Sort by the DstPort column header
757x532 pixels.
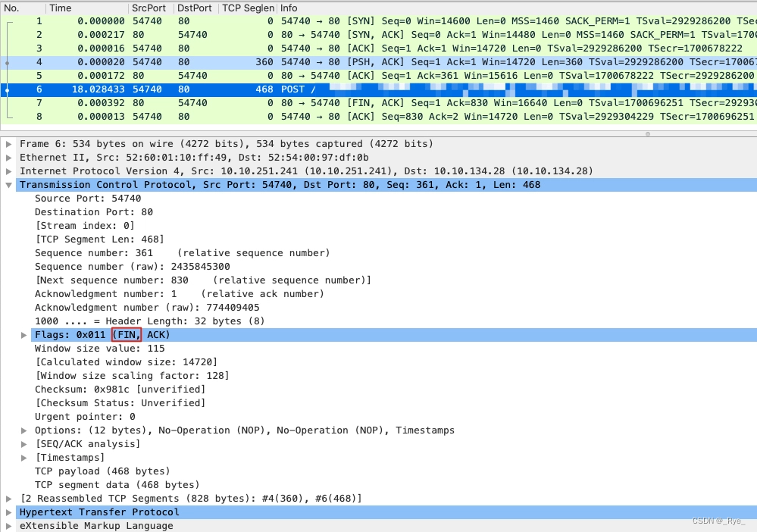pos(196,8)
